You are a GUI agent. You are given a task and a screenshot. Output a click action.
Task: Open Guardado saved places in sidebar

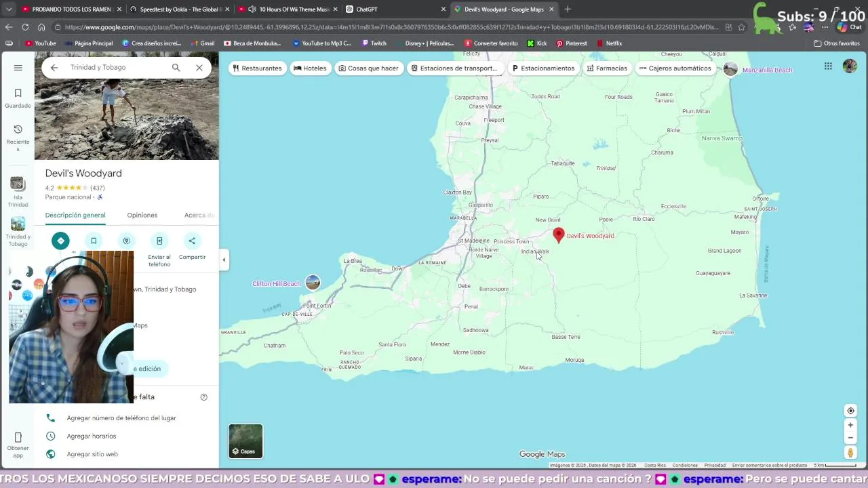tap(18, 98)
